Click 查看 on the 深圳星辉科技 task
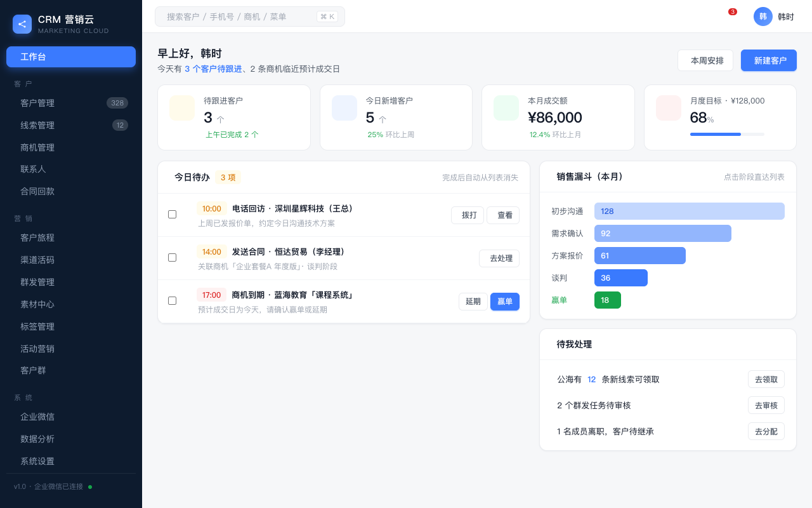The width and height of the screenshot is (812, 508). coord(503,215)
